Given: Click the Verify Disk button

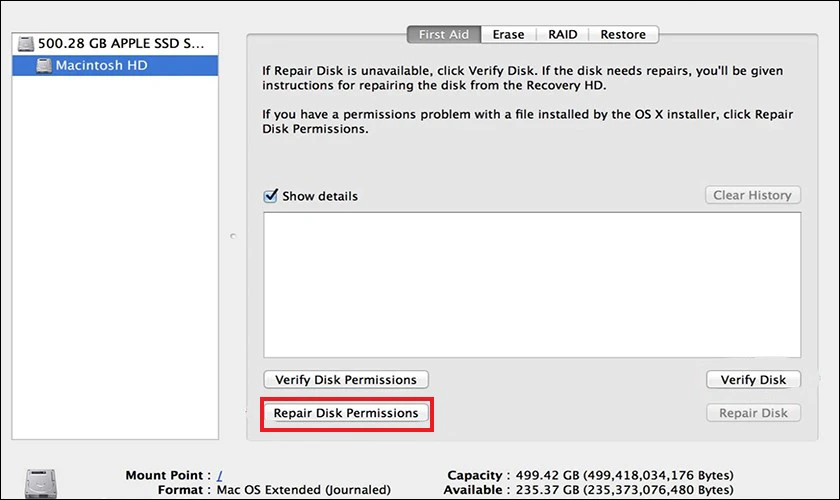Looking at the screenshot, I should (753, 379).
